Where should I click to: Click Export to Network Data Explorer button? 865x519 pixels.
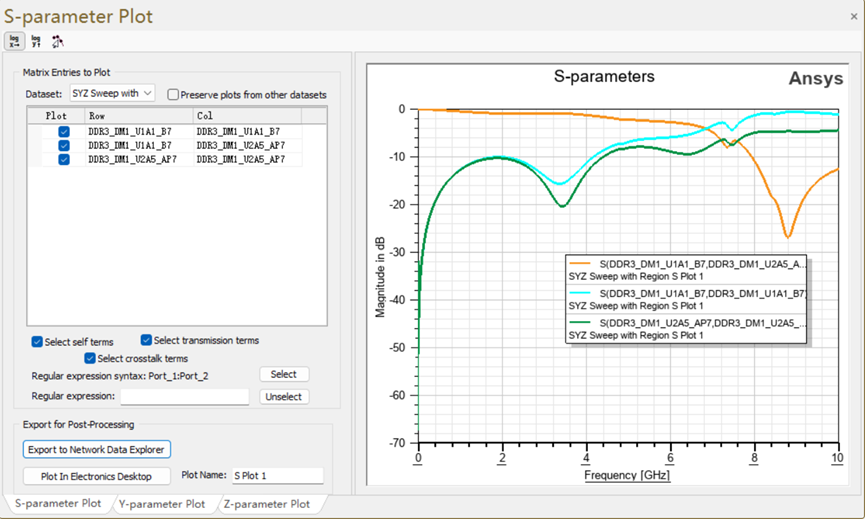(97, 450)
